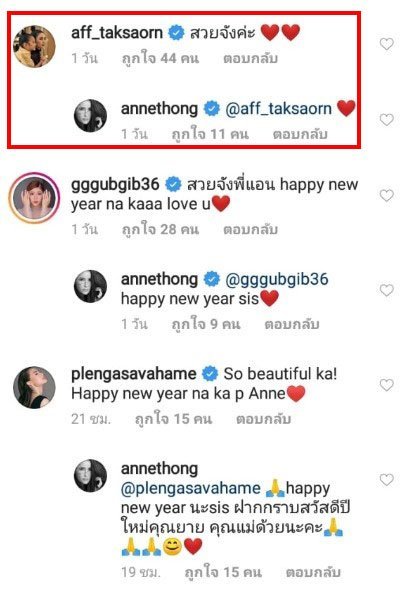View the 28 likes on gggubgib36's comment
The width and height of the screenshot is (411, 605).
pos(160,229)
